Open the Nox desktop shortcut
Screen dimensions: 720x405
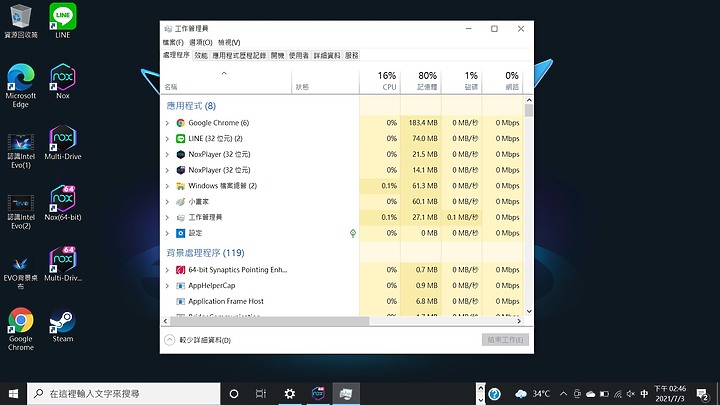62,81
